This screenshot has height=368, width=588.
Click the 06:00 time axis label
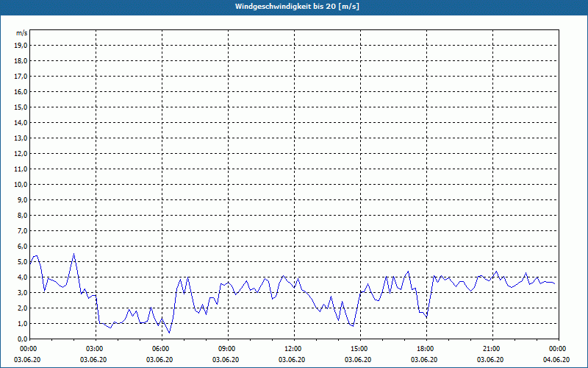tap(159, 349)
